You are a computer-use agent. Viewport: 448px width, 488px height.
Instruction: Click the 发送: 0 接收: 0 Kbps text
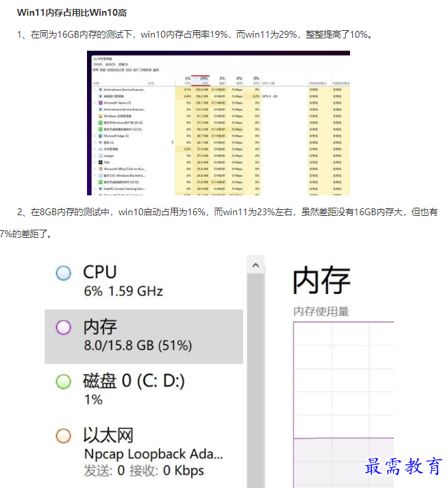[144, 471]
